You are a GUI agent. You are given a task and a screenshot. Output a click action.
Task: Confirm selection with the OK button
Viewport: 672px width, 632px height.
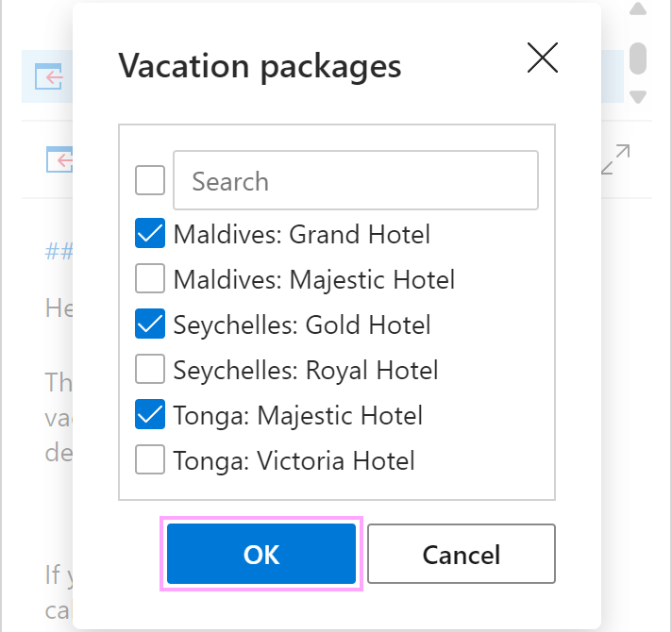(x=261, y=554)
